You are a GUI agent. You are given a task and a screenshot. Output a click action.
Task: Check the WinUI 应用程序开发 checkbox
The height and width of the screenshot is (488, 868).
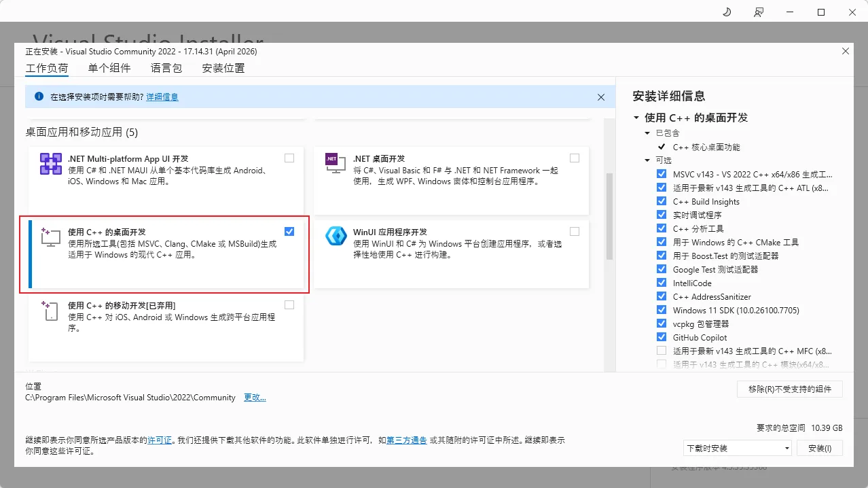[575, 231]
